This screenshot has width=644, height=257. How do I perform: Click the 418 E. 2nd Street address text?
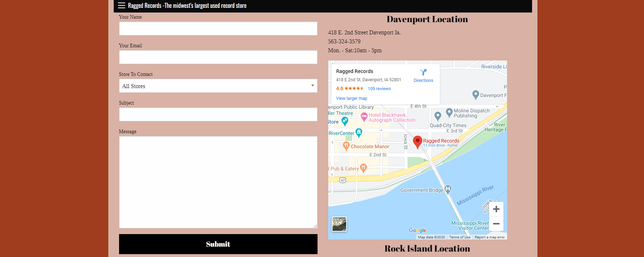(x=364, y=33)
